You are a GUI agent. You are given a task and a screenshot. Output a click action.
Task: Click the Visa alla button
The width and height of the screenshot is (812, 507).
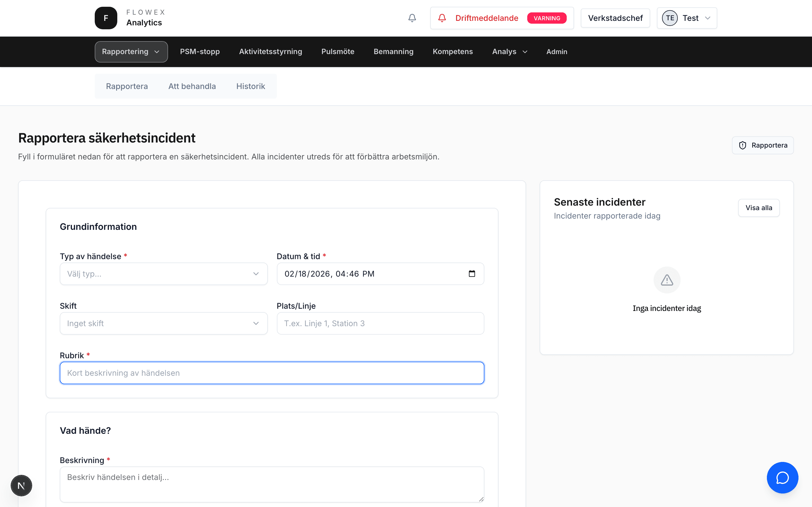(x=759, y=208)
